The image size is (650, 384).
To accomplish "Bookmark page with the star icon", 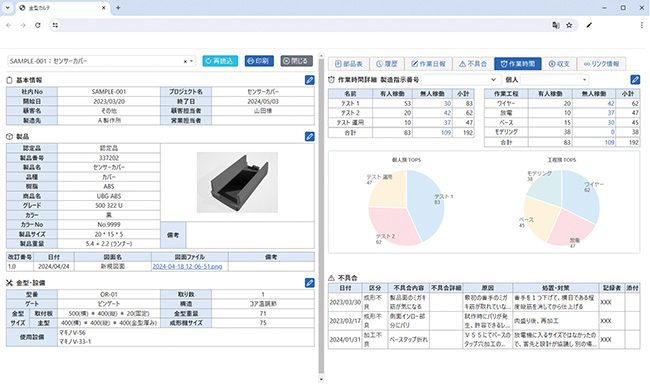I will click(569, 25).
